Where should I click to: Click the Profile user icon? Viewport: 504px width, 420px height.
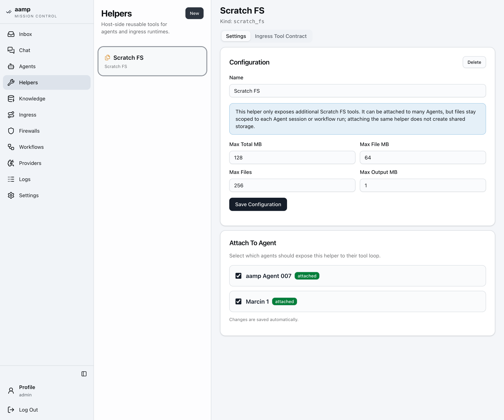pyautogui.click(x=11, y=391)
